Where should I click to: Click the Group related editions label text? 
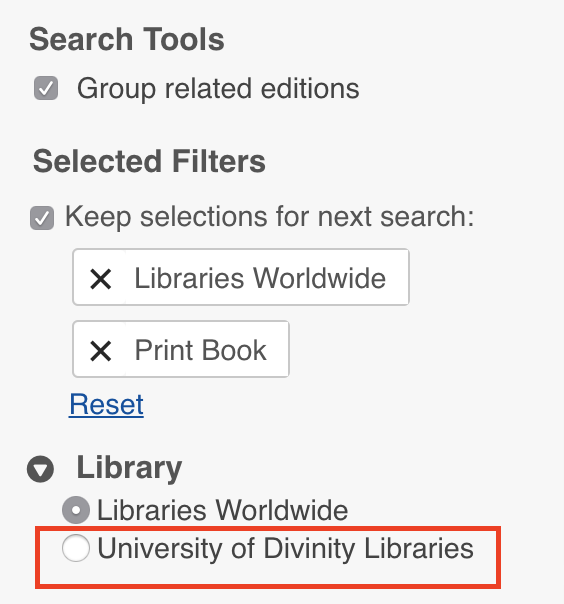[218, 89]
